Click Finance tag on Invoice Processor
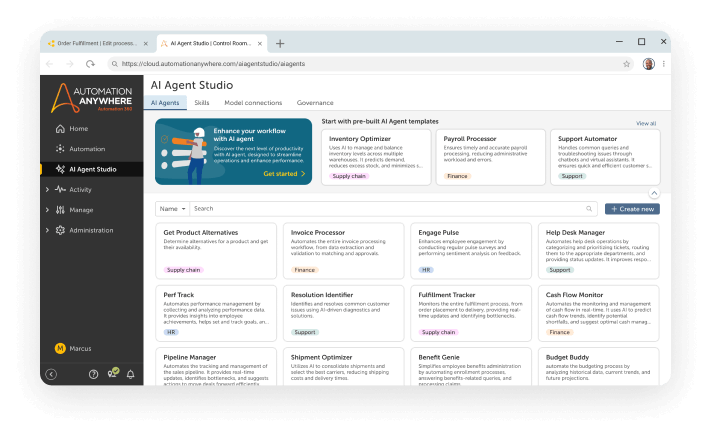The image size is (711, 436). click(304, 270)
